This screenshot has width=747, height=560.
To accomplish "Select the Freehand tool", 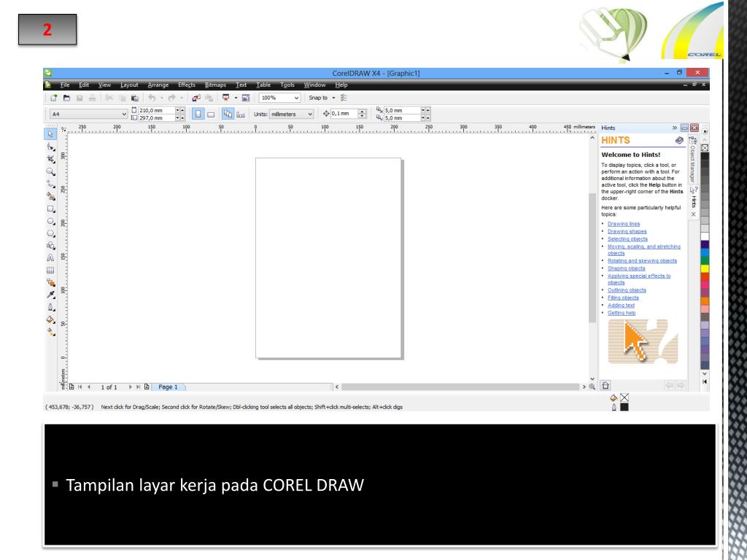I will pyautogui.click(x=50, y=184).
